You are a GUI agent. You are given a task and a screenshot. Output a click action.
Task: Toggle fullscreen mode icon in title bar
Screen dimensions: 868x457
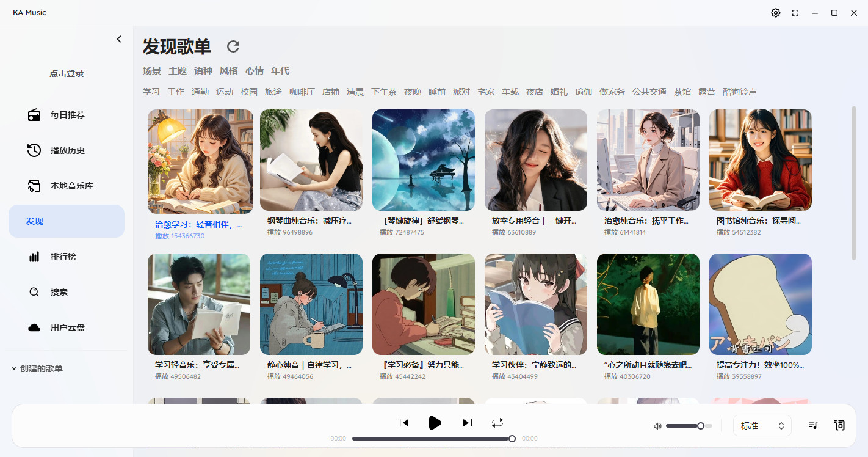[795, 13]
